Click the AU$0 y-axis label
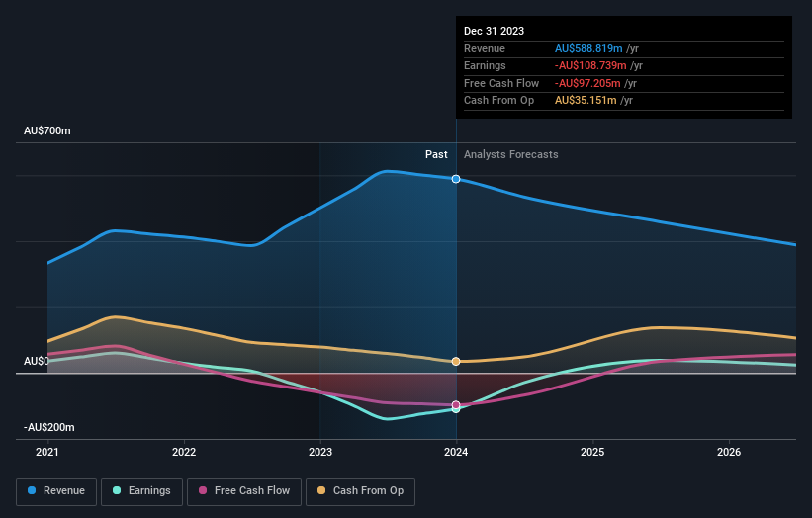This screenshot has width=812, height=518. tap(37, 361)
